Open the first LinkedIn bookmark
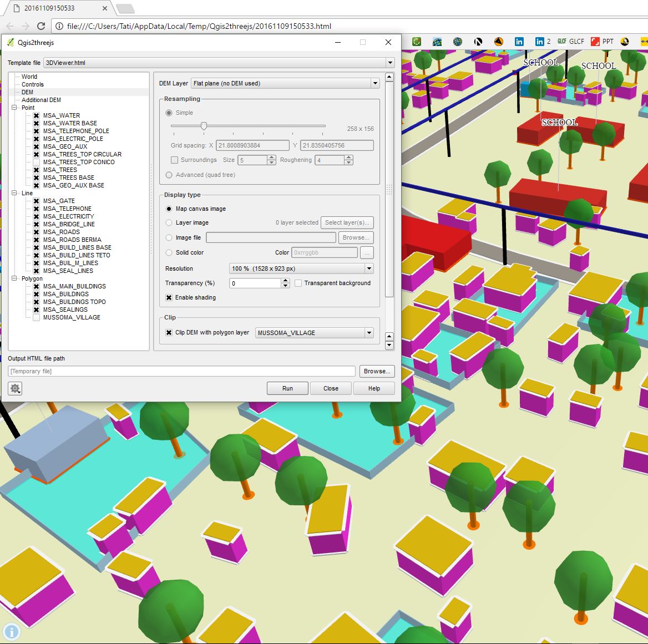 519,41
